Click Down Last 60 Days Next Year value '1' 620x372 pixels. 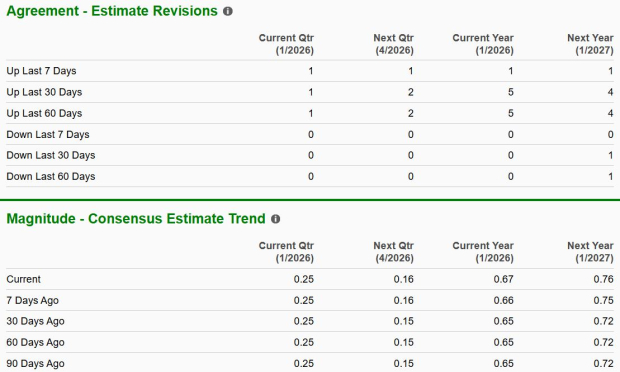(611, 177)
